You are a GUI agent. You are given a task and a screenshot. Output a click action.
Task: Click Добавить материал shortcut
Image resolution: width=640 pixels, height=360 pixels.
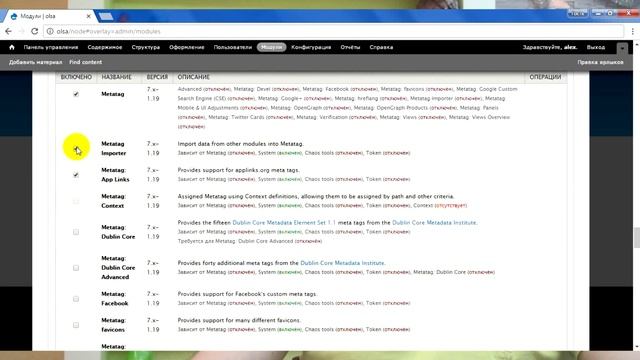[36, 62]
